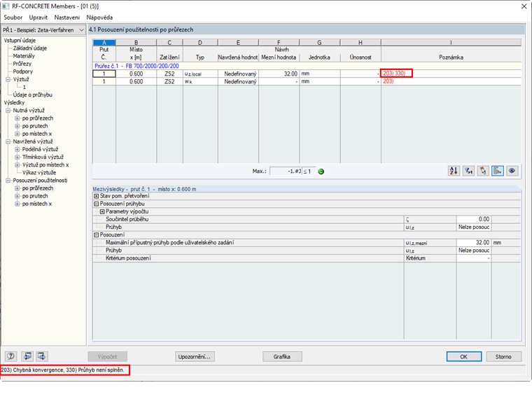Open the Nastavení menu

(x=66, y=17)
